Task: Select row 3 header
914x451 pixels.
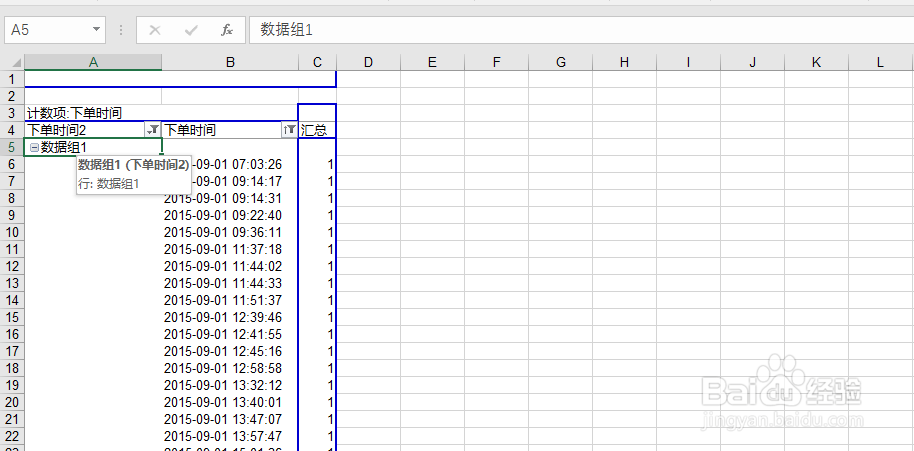Action: 12,113
